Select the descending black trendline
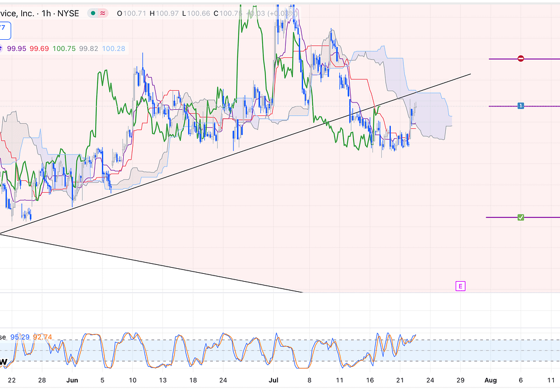 click(168, 265)
